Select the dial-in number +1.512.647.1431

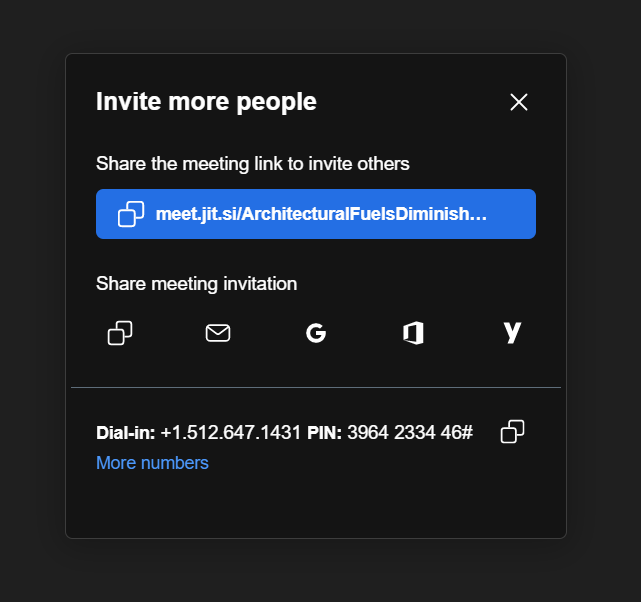231,432
